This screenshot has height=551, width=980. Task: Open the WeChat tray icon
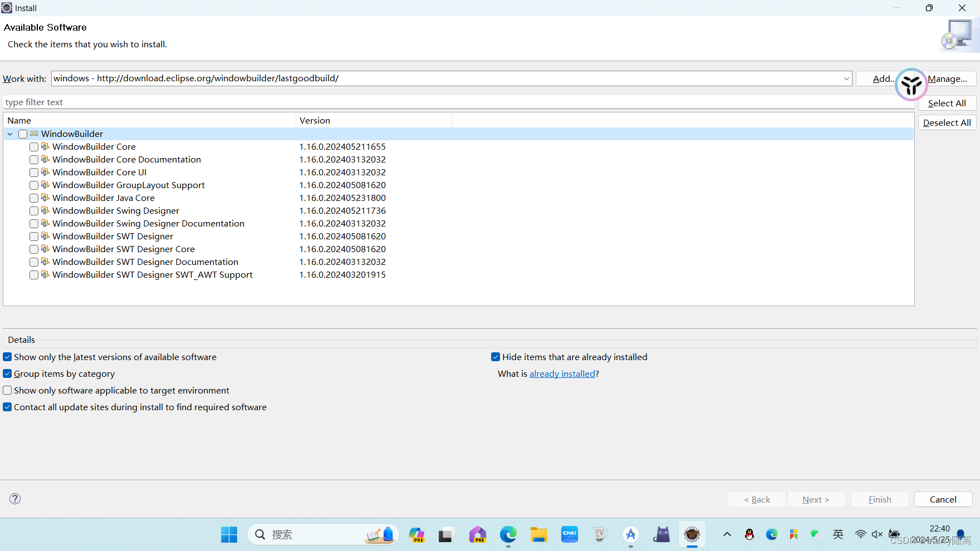tap(816, 534)
